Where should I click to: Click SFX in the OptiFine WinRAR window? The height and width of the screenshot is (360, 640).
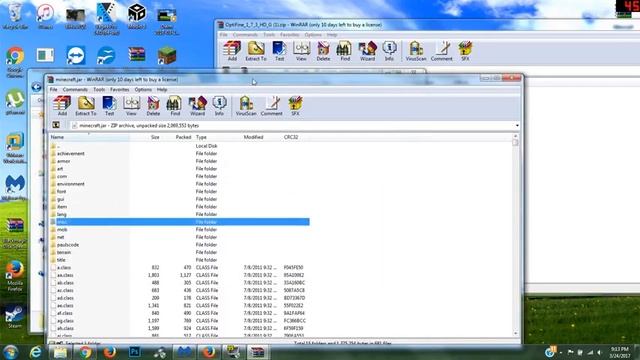(x=465, y=51)
